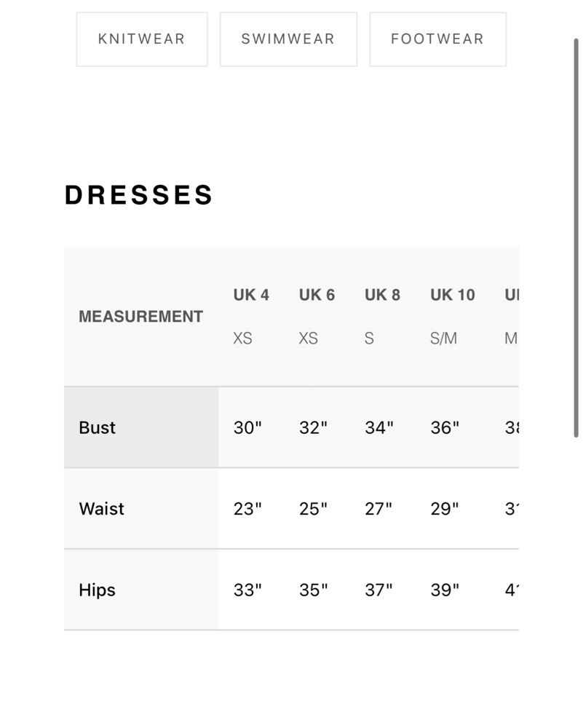Select the Footwear category tab
This screenshot has width=583, height=728.
[437, 39]
